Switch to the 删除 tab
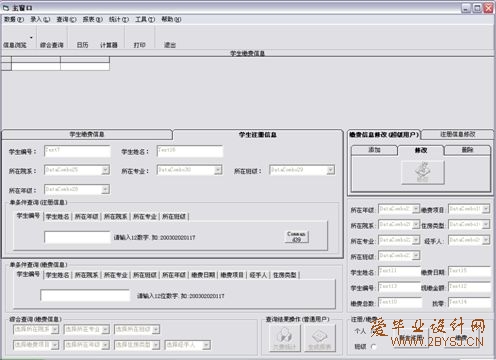 pos(467,150)
